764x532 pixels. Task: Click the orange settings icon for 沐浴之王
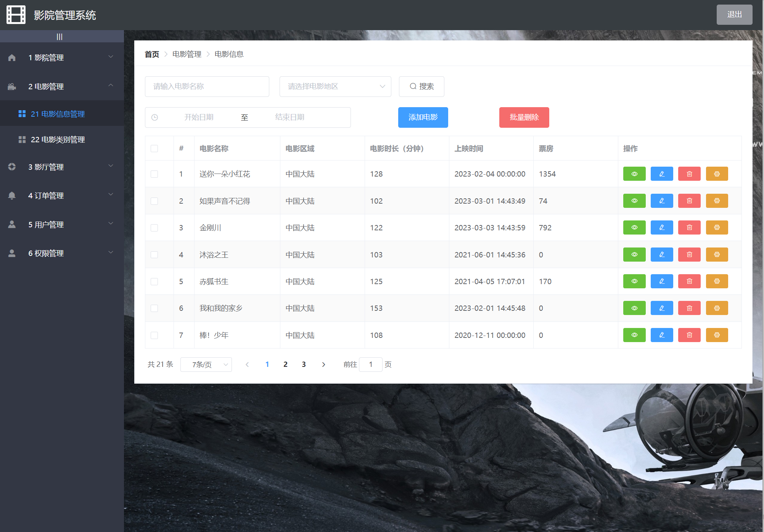(717, 255)
